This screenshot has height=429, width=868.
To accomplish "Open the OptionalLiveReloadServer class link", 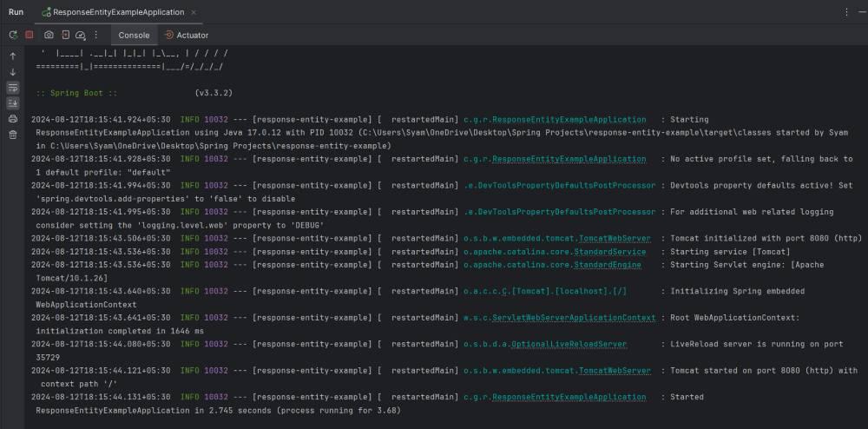I will [x=569, y=344].
